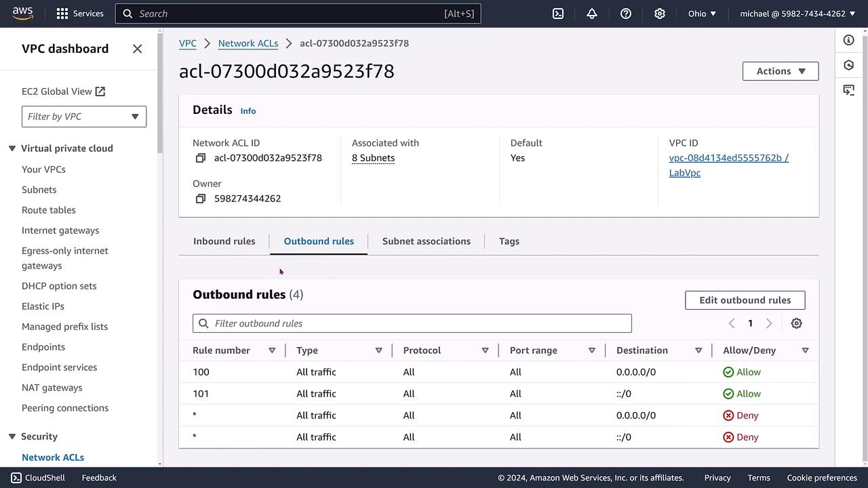Open the notifications bell
This screenshot has width=868, height=488.
[592, 14]
